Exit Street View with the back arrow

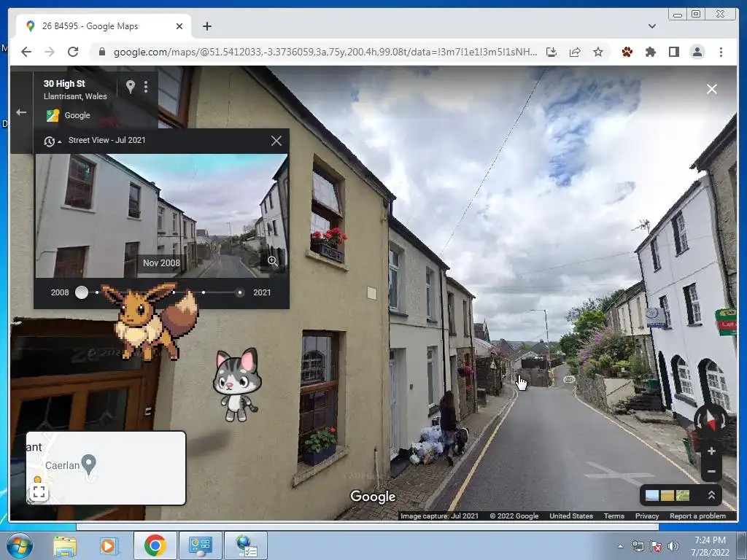tap(21, 112)
